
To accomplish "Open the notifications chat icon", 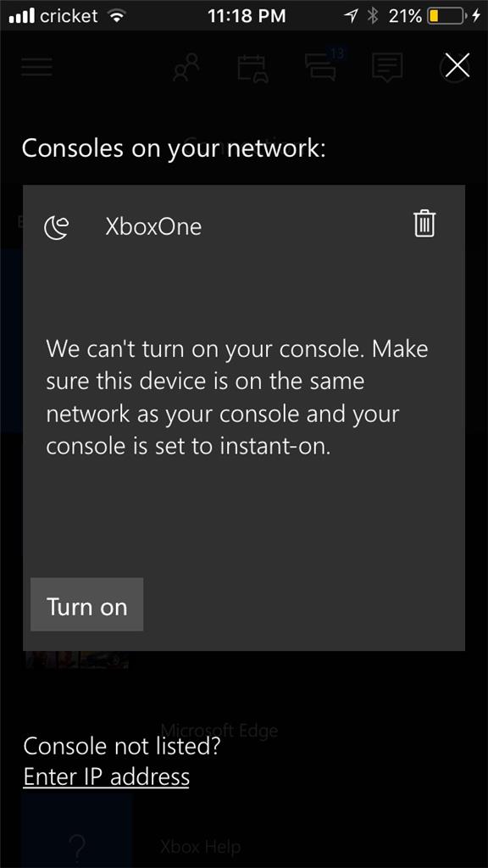I will (x=387, y=69).
